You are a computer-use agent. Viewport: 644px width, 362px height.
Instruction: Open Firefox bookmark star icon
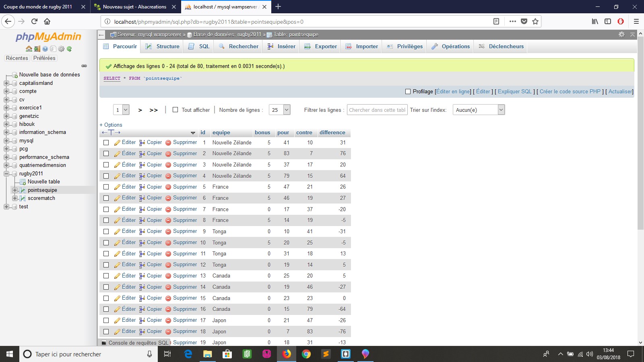535,21
